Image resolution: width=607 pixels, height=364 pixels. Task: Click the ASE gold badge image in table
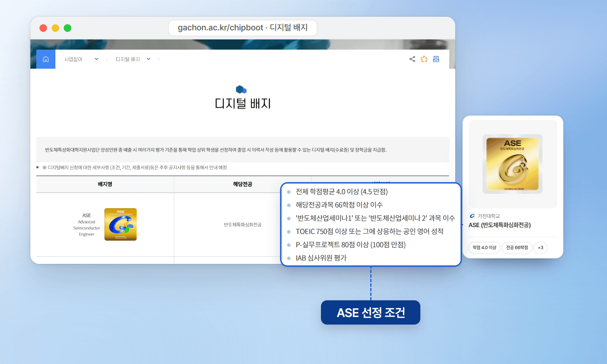coord(121,224)
